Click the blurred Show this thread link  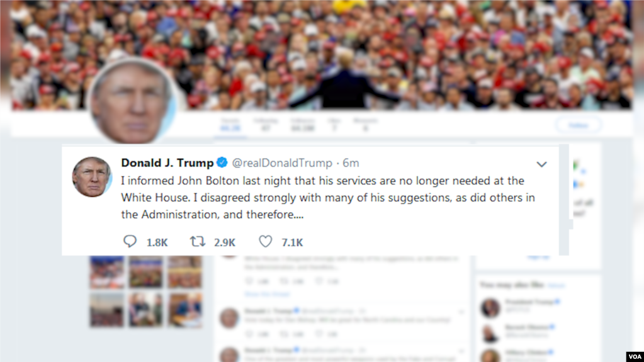tap(268, 294)
